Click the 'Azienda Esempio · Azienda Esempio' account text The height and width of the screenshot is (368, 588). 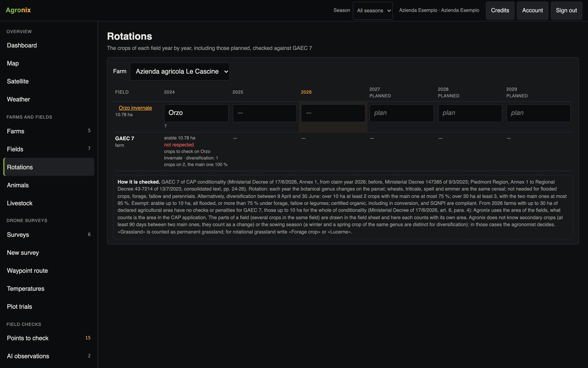click(439, 10)
